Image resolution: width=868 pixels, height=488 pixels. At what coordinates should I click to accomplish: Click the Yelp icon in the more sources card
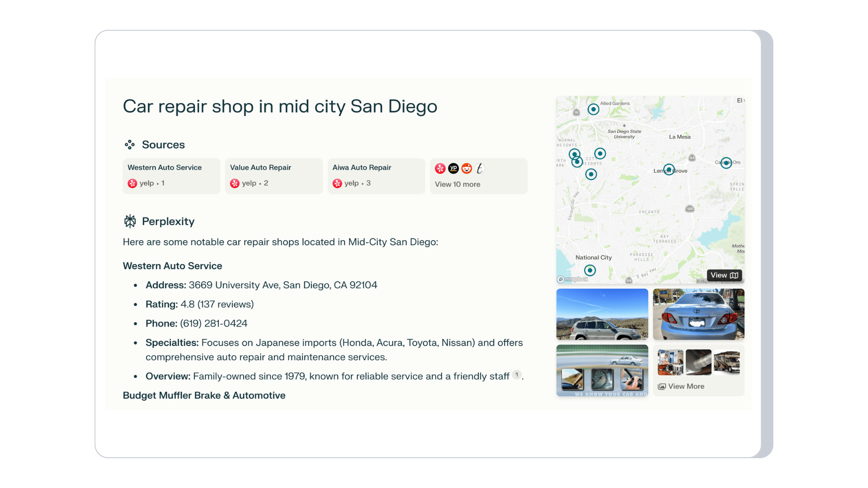[x=440, y=169]
